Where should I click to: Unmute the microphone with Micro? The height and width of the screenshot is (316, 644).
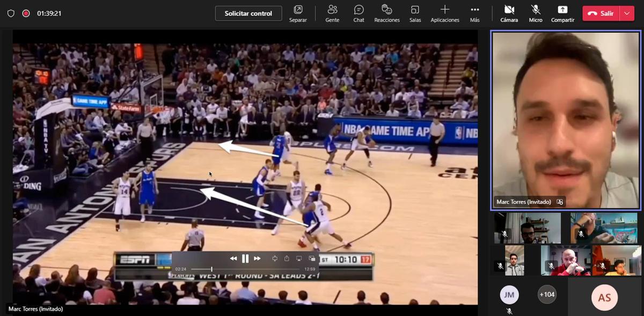click(x=536, y=13)
